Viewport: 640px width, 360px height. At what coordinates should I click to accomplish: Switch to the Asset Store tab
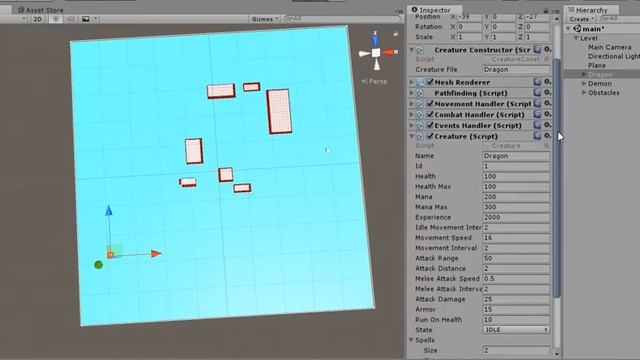point(41,10)
